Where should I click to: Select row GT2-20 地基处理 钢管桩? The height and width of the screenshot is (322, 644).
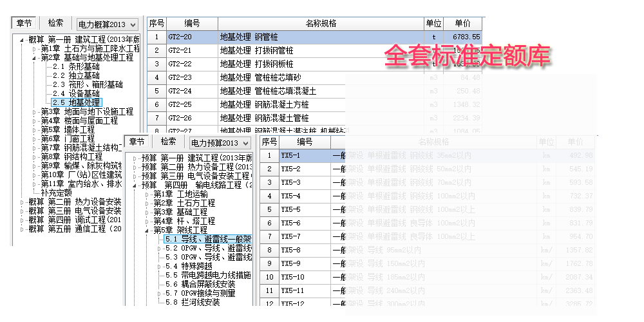[314, 37]
